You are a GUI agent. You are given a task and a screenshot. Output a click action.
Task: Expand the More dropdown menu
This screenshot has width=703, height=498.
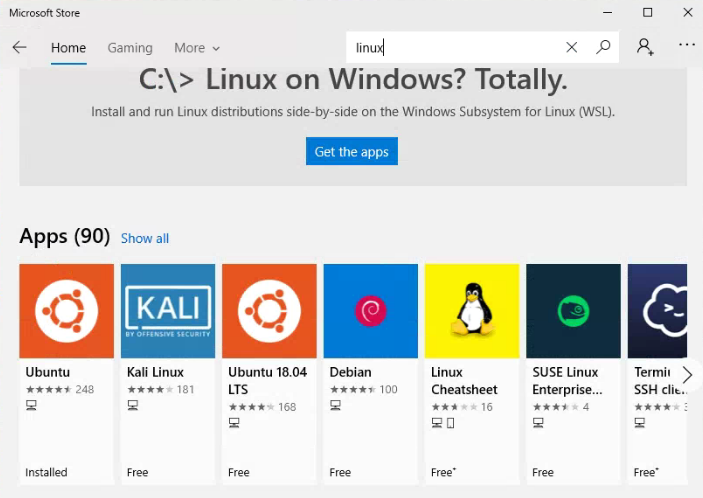pyautogui.click(x=196, y=48)
